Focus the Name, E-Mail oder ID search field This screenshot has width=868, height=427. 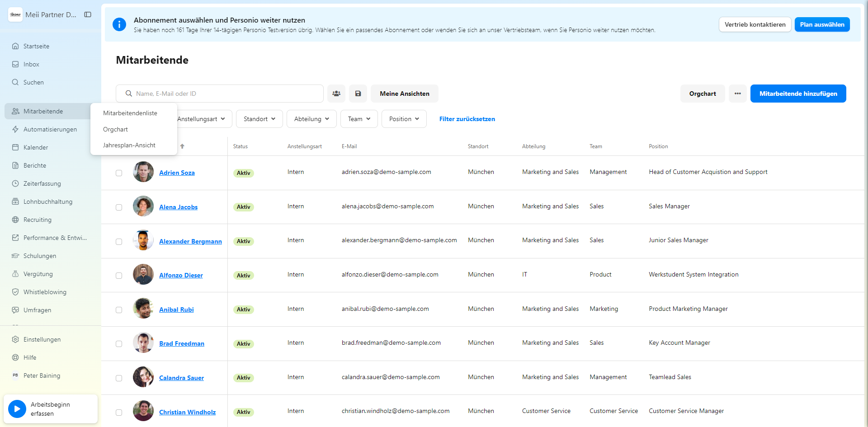[226, 94]
